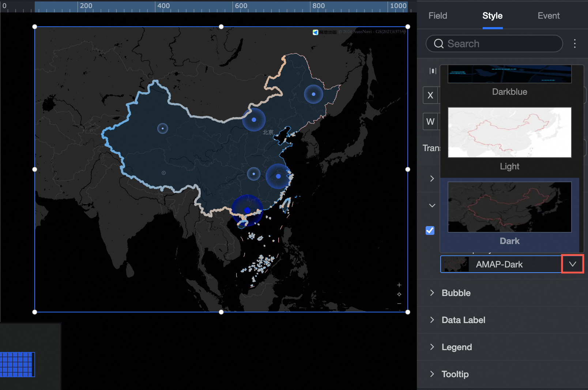Click the alignment icon above the X field
This screenshot has height=390, width=588.
point(433,71)
